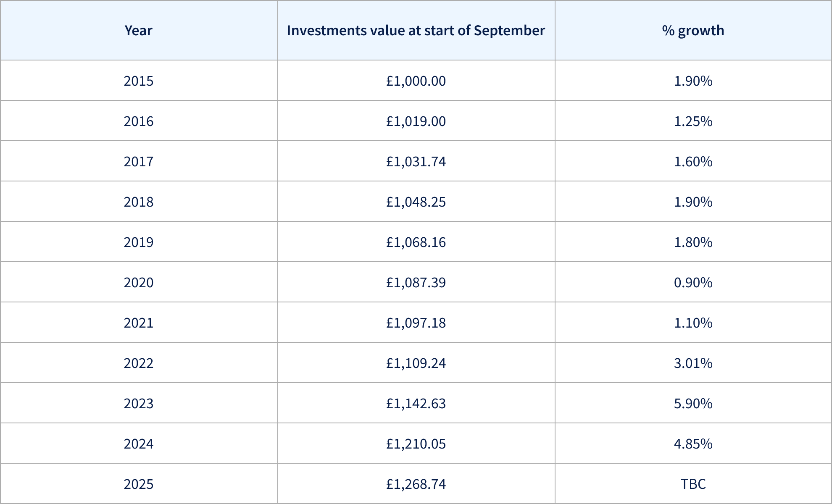Viewport: 832px width, 504px height.
Task: Select the £1,268.74 value cell
Action: tap(416, 484)
